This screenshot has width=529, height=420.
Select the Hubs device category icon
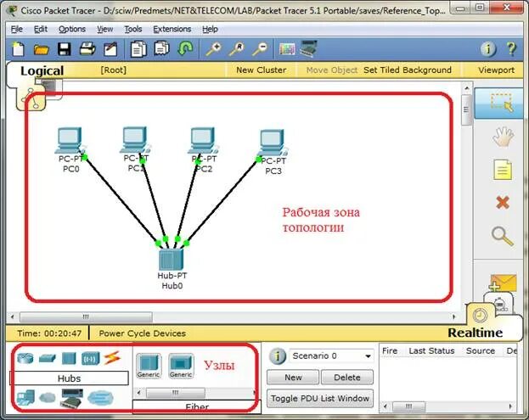pos(69,358)
